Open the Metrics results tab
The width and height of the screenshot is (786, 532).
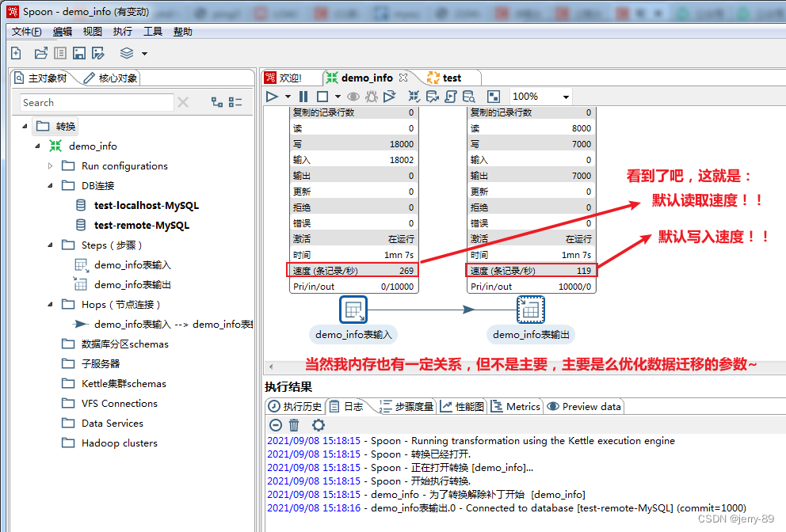516,406
